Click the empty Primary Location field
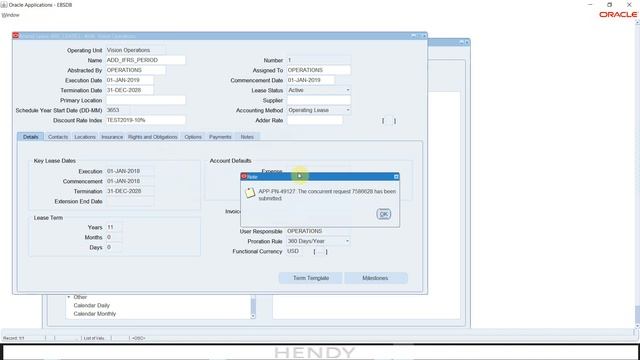This screenshot has height=360, width=640. pos(145,100)
